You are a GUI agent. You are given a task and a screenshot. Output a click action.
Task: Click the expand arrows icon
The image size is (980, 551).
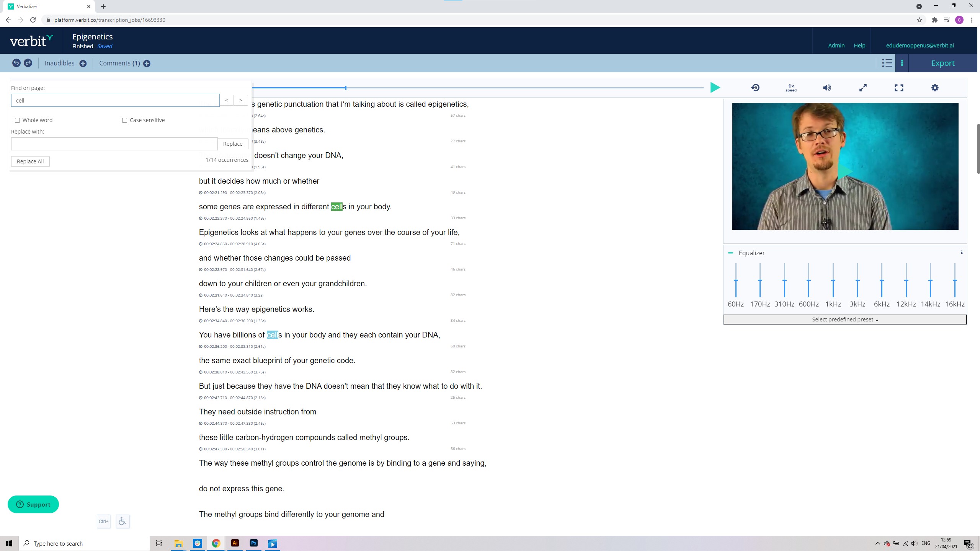click(863, 88)
